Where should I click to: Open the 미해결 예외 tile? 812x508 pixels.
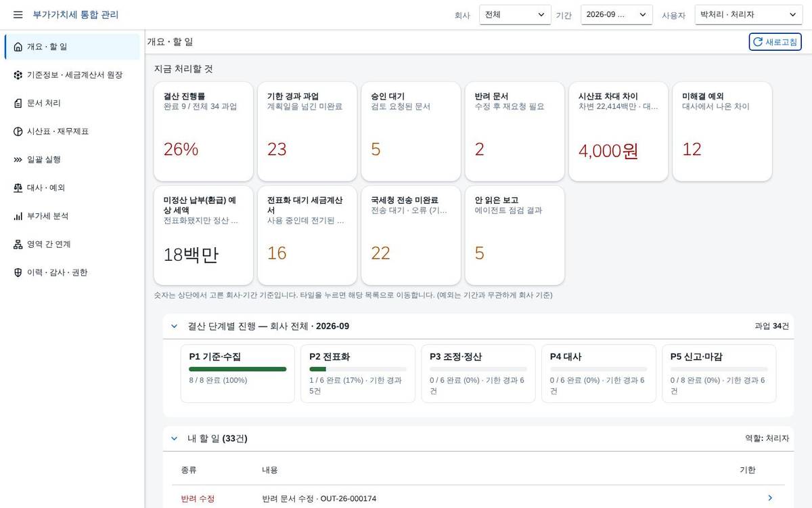pyautogui.click(x=722, y=131)
